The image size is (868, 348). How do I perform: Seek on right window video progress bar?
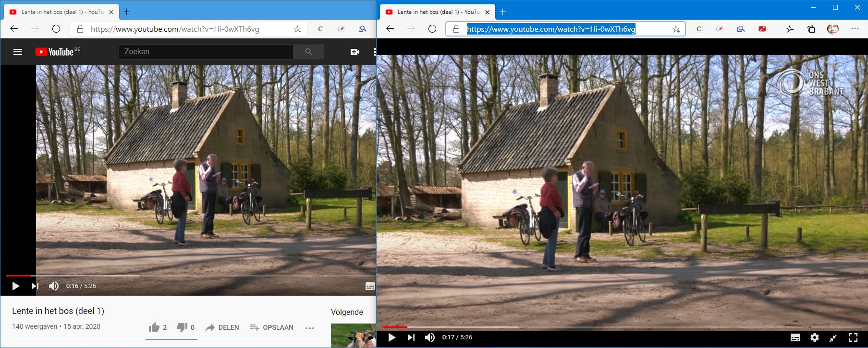tap(622, 327)
